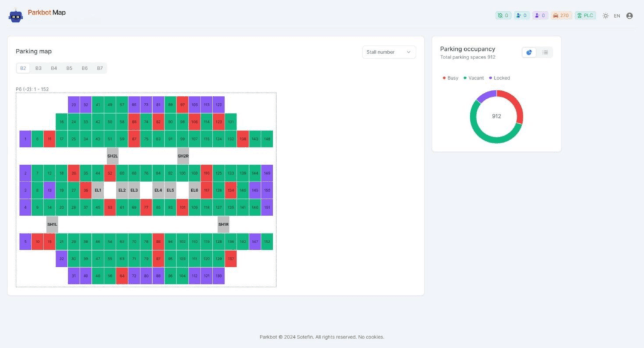Click the Parkbot Map title

coord(47,13)
